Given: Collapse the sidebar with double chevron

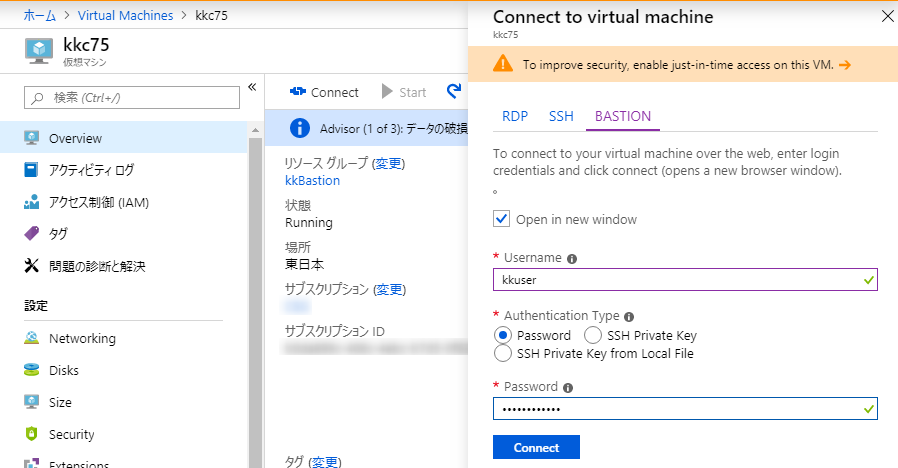Looking at the screenshot, I should coord(252,87).
